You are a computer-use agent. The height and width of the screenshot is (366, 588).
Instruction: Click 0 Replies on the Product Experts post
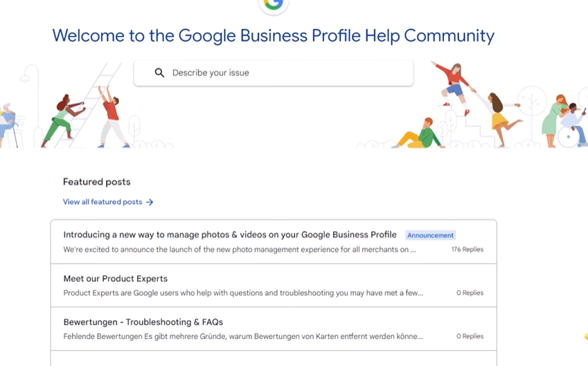click(x=470, y=293)
